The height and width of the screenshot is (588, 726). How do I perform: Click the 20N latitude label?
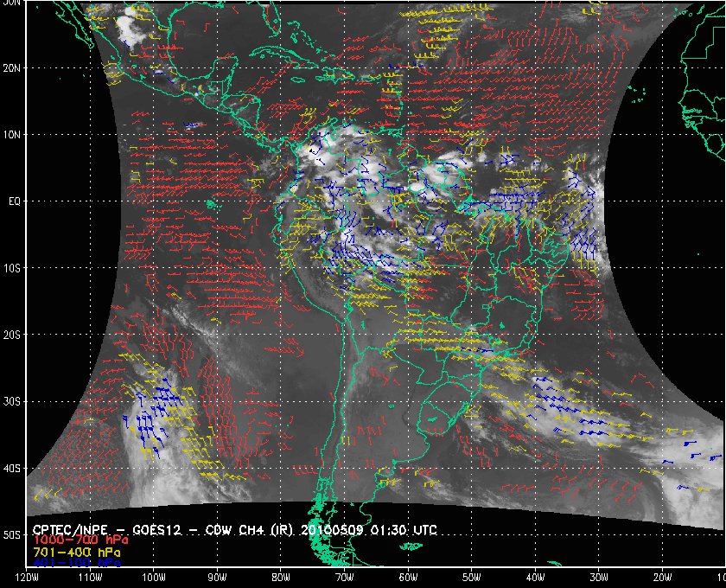click(11, 68)
